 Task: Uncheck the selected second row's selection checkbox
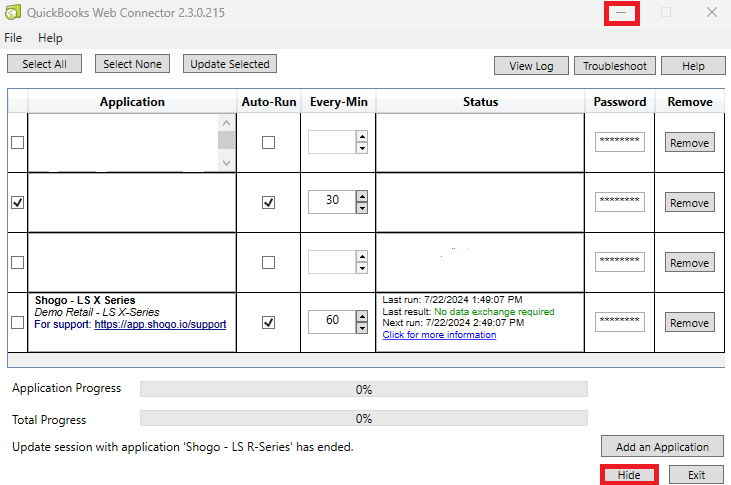[x=18, y=202]
